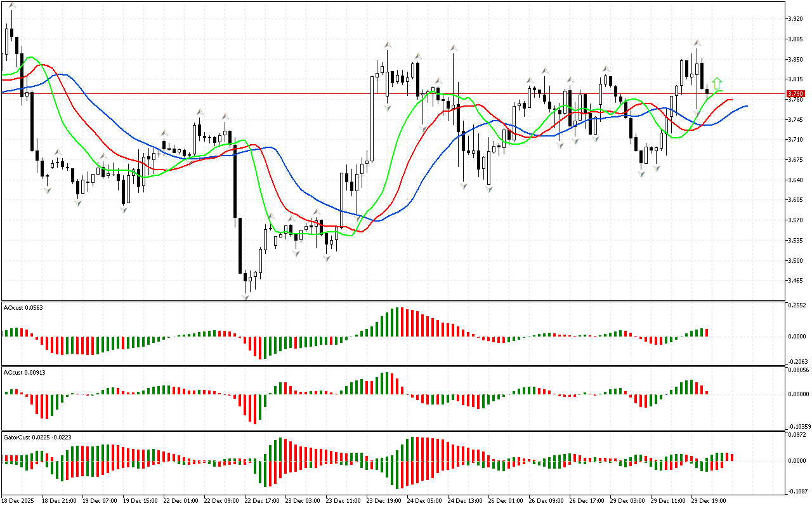Click the right end of the blue Alligator line

coord(746,106)
